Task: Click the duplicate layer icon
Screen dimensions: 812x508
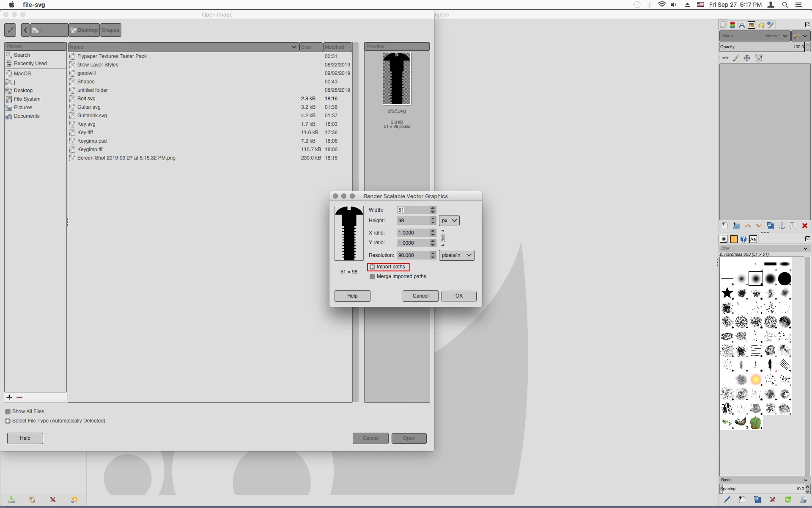Action: (771, 226)
